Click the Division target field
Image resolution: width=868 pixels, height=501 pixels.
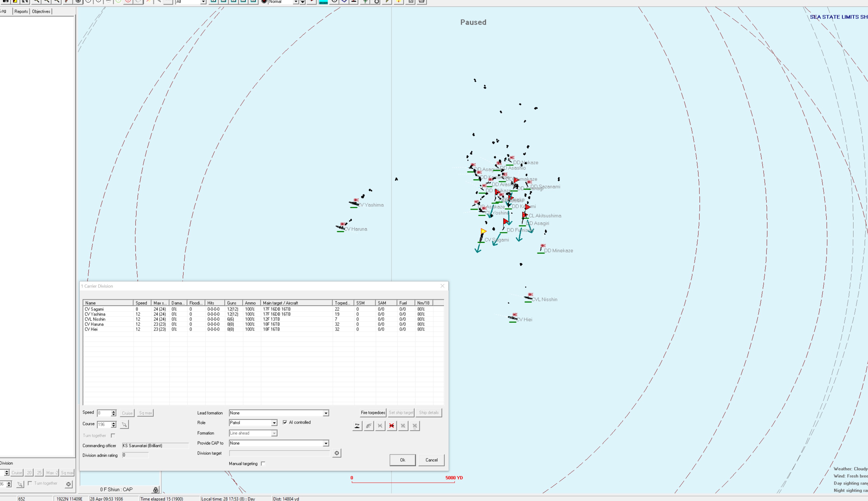(279, 453)
